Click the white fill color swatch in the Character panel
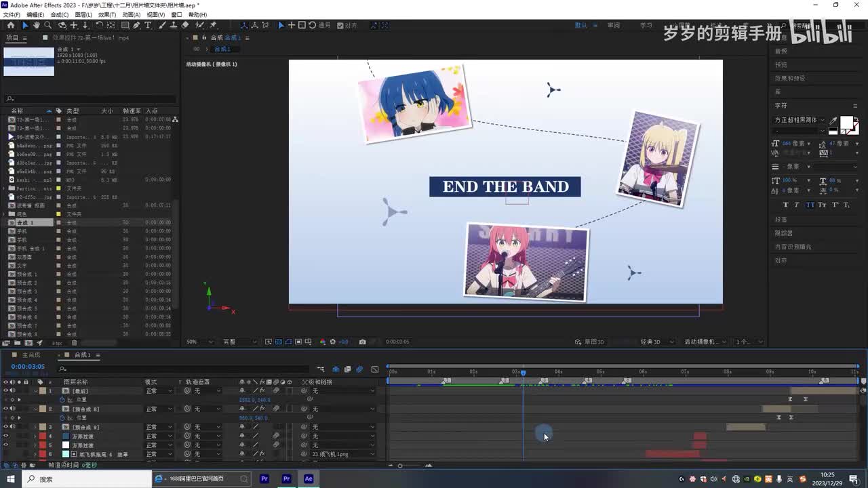868x488 pixels. pyautogui.click(x=846, y=123)
